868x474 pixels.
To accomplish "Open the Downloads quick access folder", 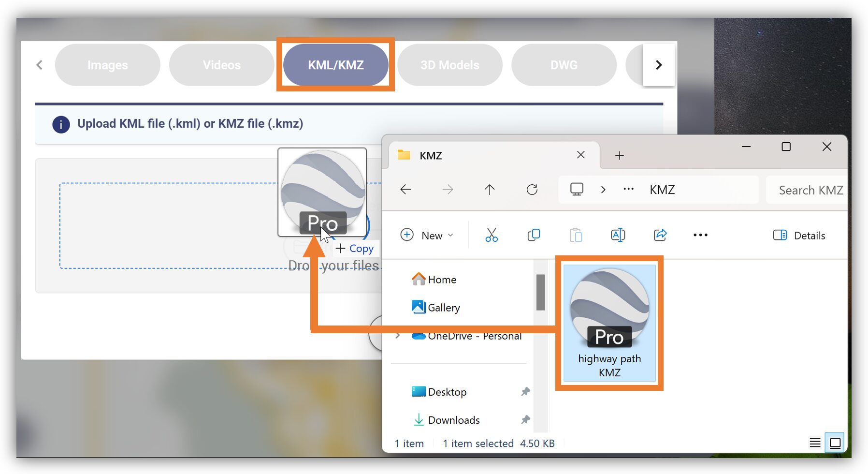I will [x=447, y=420].
